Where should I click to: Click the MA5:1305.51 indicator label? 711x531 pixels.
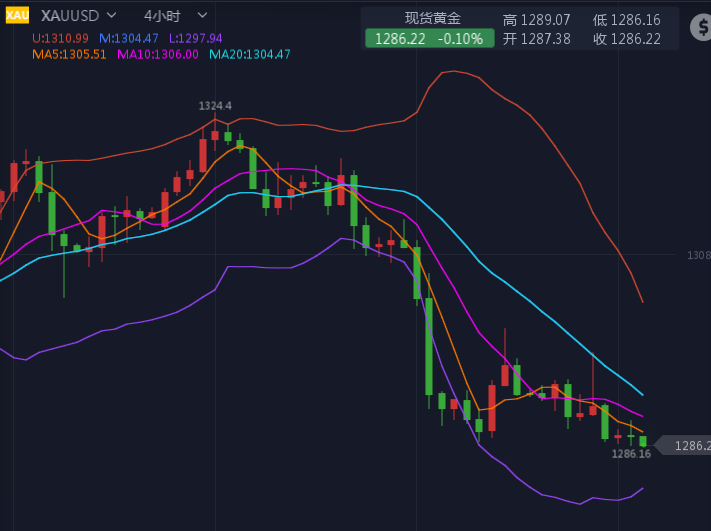69,55
